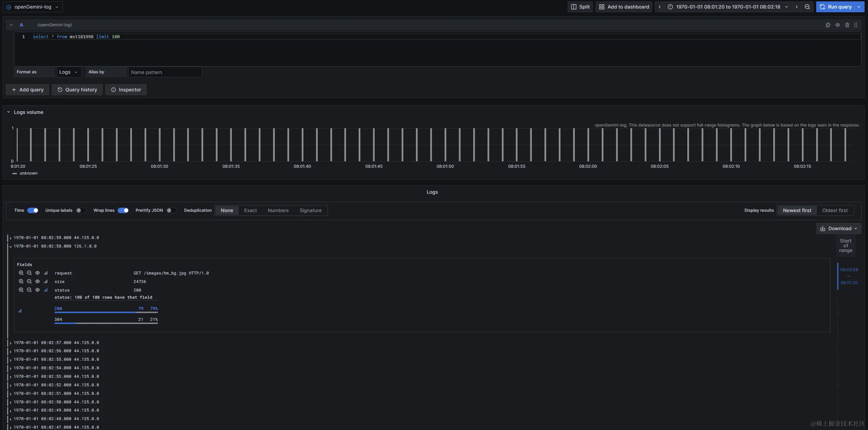Click zoom out time range icon

pos(807,7)
